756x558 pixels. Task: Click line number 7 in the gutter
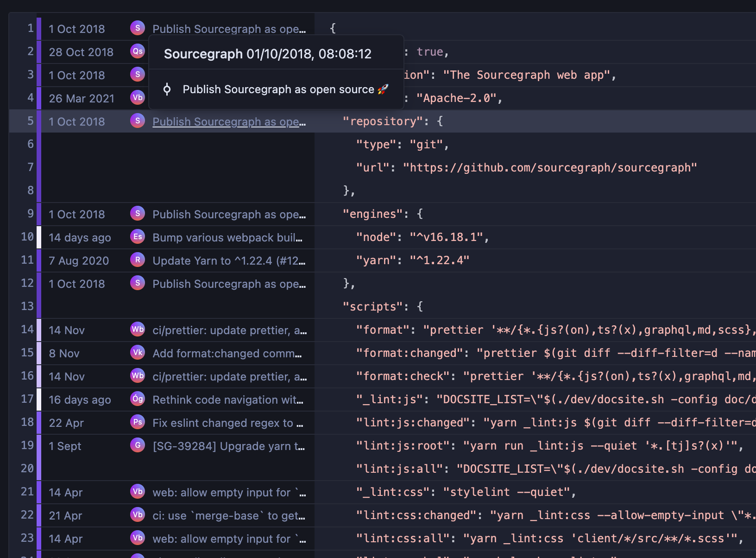click(31, 167)
